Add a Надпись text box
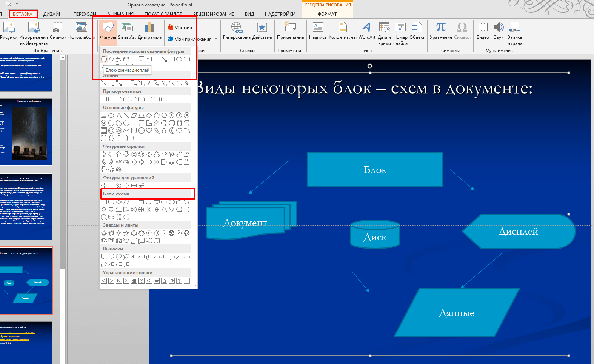The height and width of the screenshot is (364, 594). [318, 31]
